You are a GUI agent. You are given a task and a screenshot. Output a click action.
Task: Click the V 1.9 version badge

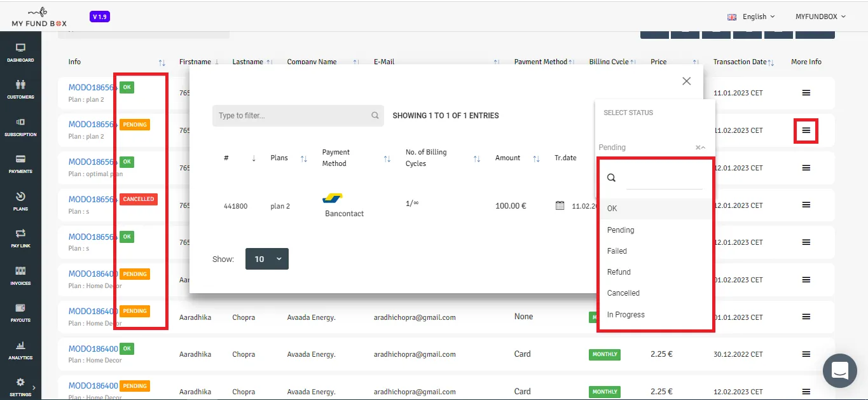[x=100, y=17]
